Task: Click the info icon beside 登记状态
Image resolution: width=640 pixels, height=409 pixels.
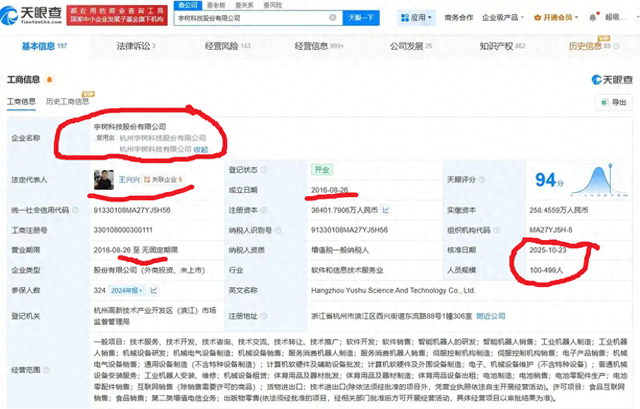Action: tap(264, 169)
